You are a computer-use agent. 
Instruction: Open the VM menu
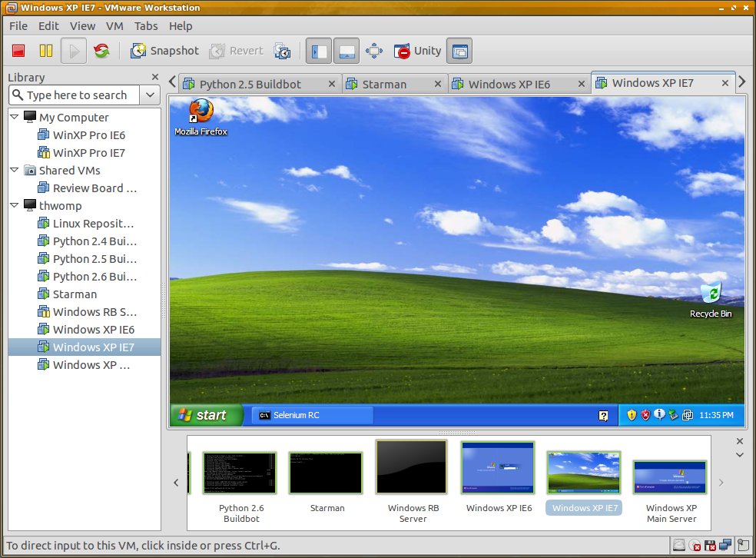click(x=114, y=26)
